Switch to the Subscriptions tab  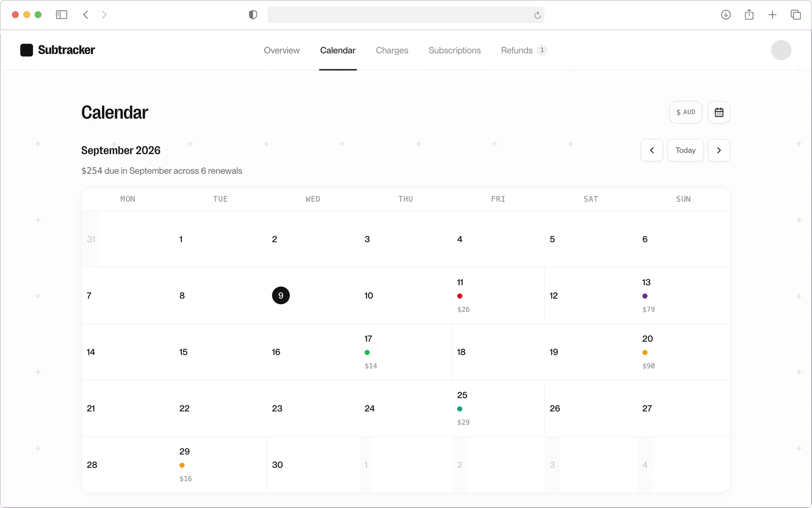tap(455, 50)
